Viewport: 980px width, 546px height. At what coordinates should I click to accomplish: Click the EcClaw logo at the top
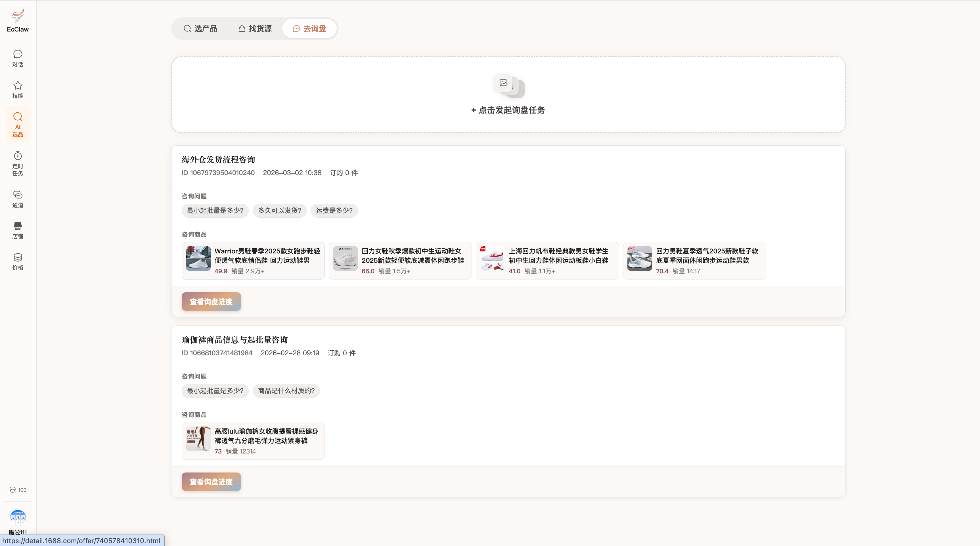click(18, 20)
